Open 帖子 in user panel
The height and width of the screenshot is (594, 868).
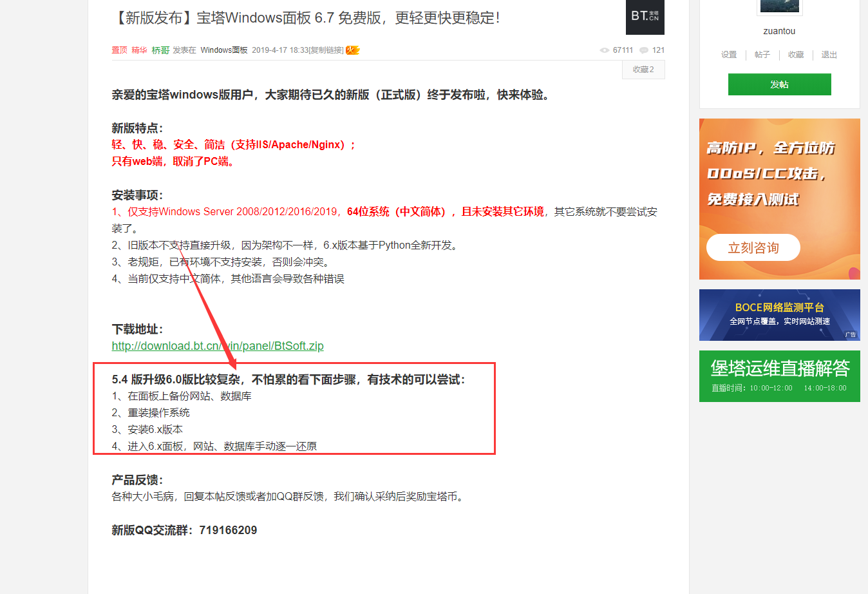click(x=762, y=55)
